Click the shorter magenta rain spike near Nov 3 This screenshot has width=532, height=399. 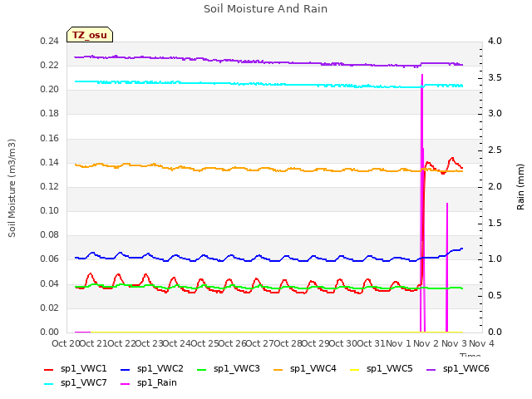(447, 268)
